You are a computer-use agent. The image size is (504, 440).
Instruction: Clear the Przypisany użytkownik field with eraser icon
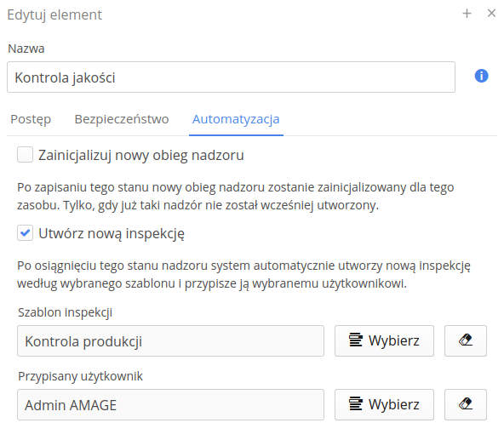(466, 404)
